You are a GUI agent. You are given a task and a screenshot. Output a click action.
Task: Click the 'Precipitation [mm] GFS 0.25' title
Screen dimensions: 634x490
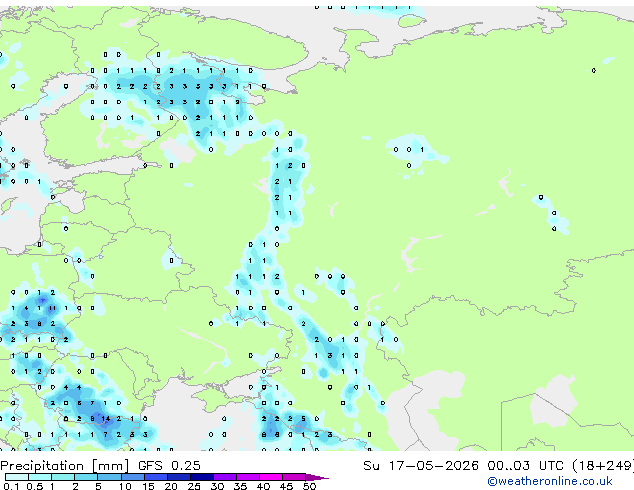pyautogui.click(x=100, y=466)
